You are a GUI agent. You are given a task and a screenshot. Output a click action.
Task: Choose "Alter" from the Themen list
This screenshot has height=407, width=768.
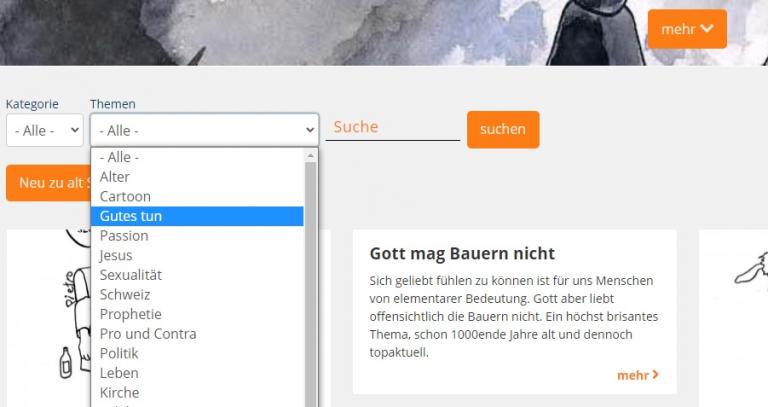[x=115, y=177]
